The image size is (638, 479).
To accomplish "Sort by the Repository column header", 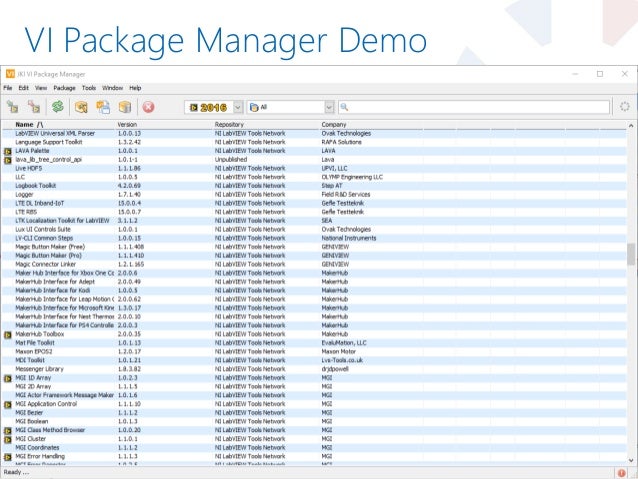I will tap(229, 125).
